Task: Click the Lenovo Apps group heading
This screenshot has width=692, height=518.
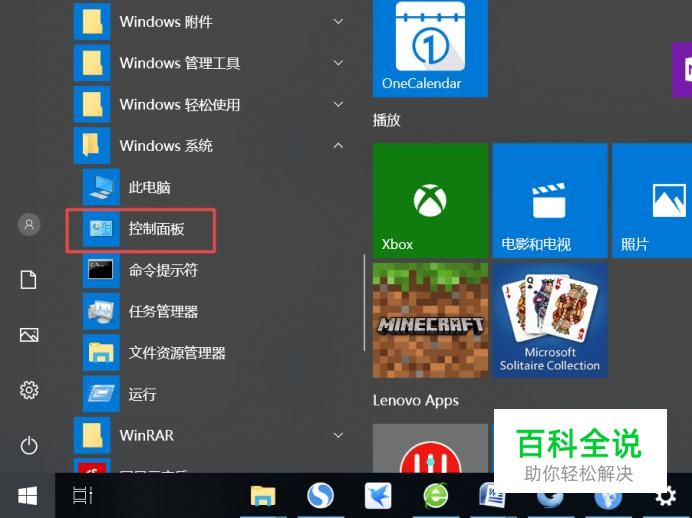Action: point(415,401)
